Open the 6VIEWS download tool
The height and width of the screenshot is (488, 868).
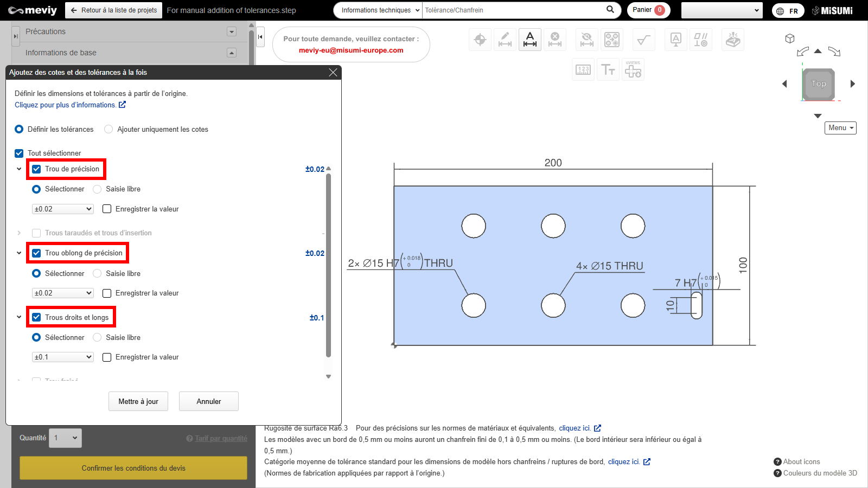[633, 70]
